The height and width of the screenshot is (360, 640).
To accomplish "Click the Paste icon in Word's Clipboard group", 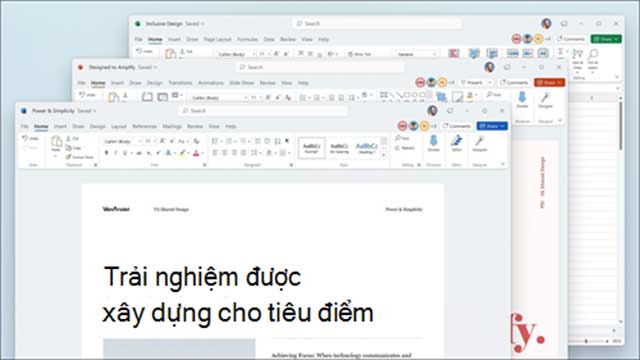I will 56,142.
